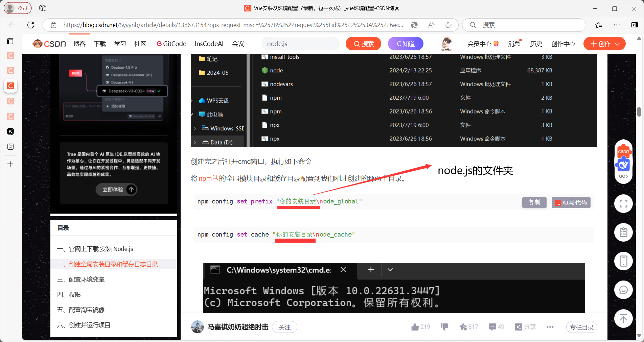This screenshot has height=342, width=644.
Task: Open the comments icon showing 49
Action: pos(497,327)
